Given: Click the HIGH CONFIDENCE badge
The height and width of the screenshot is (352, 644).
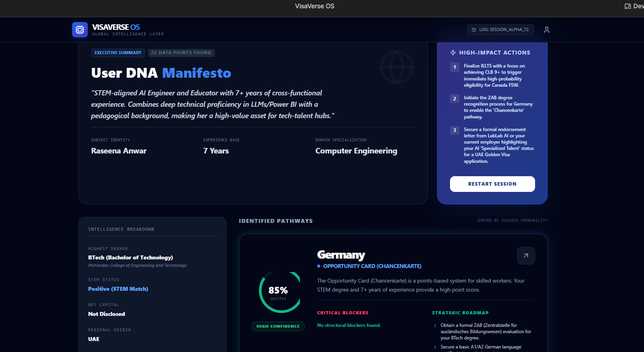Looking at the screenshot, I should click(x=278, y=326).
